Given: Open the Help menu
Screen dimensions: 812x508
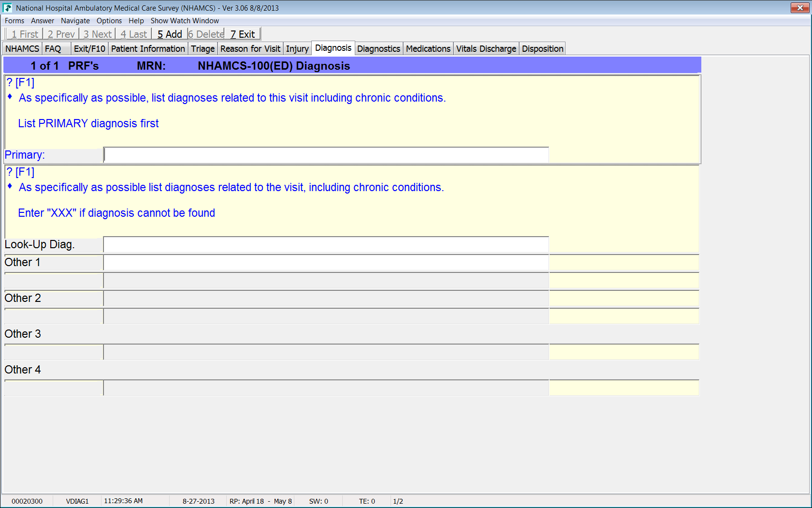Looking at the screenshot, I should pyautogui.click(x=136, y=21).
